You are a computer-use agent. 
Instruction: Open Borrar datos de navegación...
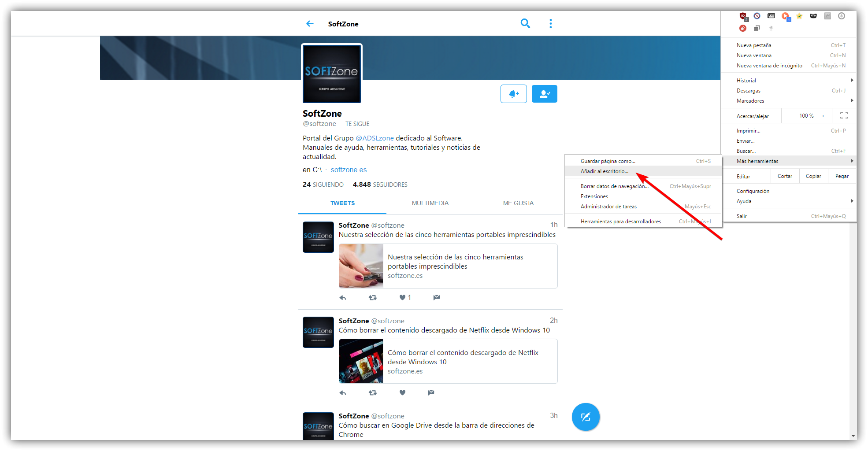pos(643,186)
